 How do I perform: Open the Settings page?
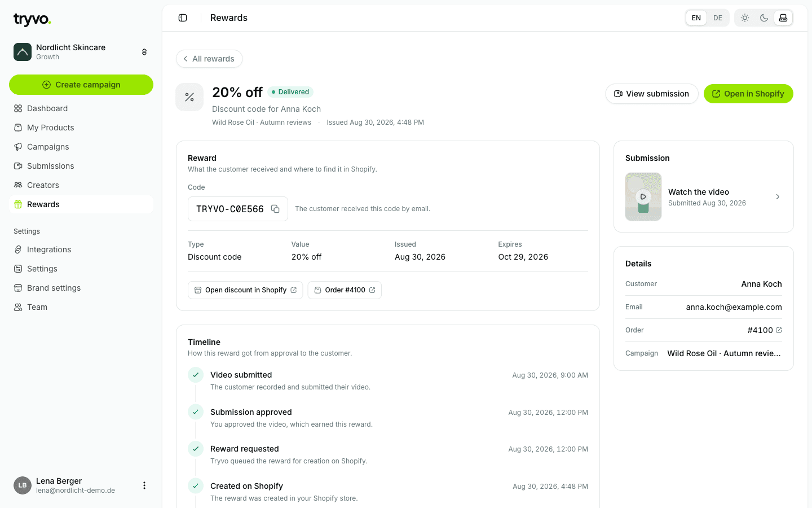(81, 269)
